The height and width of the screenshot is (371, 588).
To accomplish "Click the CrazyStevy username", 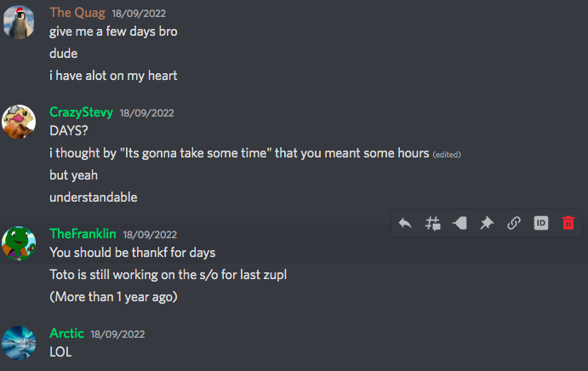I will 81,112.
